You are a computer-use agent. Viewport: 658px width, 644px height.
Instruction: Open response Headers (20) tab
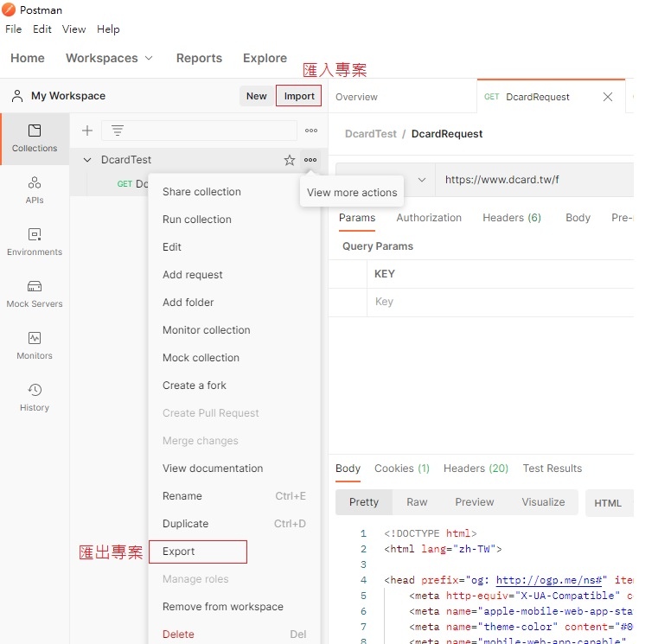[x=476, y=469]
